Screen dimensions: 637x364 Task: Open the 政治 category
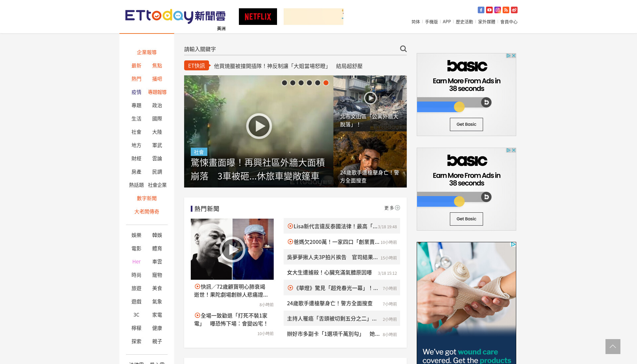pos(157,106)
